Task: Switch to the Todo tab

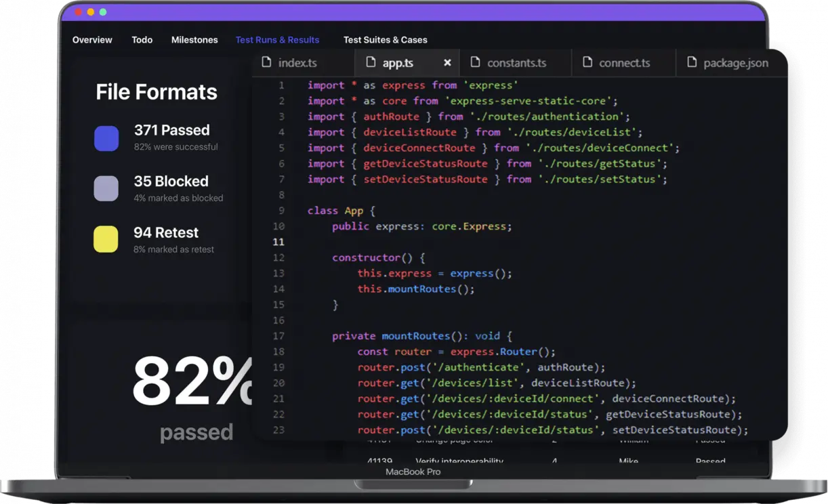Action: point(142,40)
